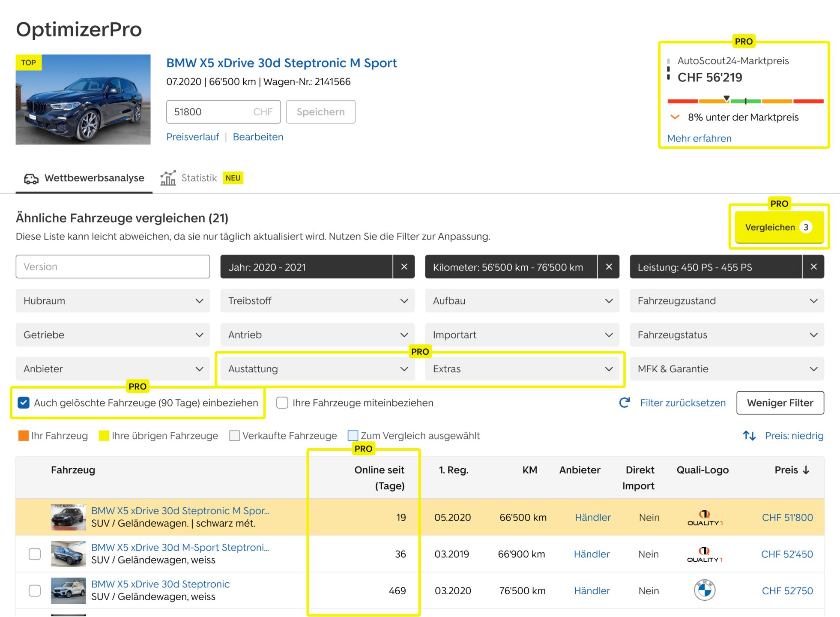Click the Version input field

[x=113, y=267]
